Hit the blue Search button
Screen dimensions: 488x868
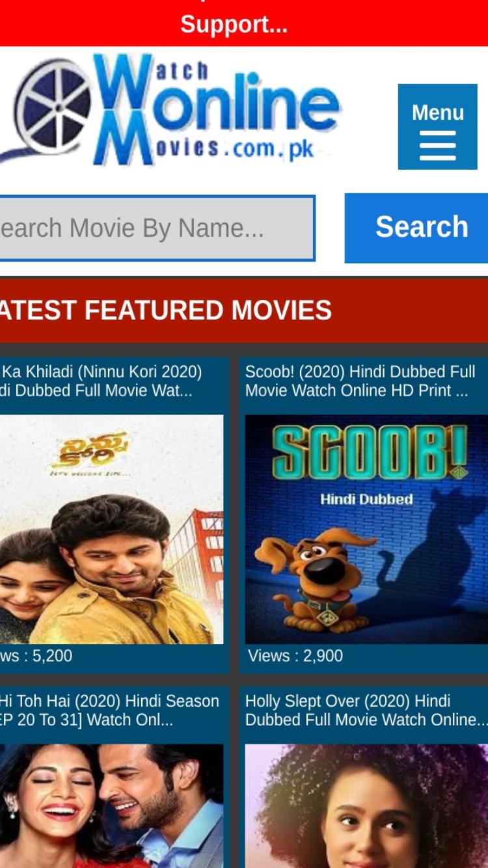point(416,228)
